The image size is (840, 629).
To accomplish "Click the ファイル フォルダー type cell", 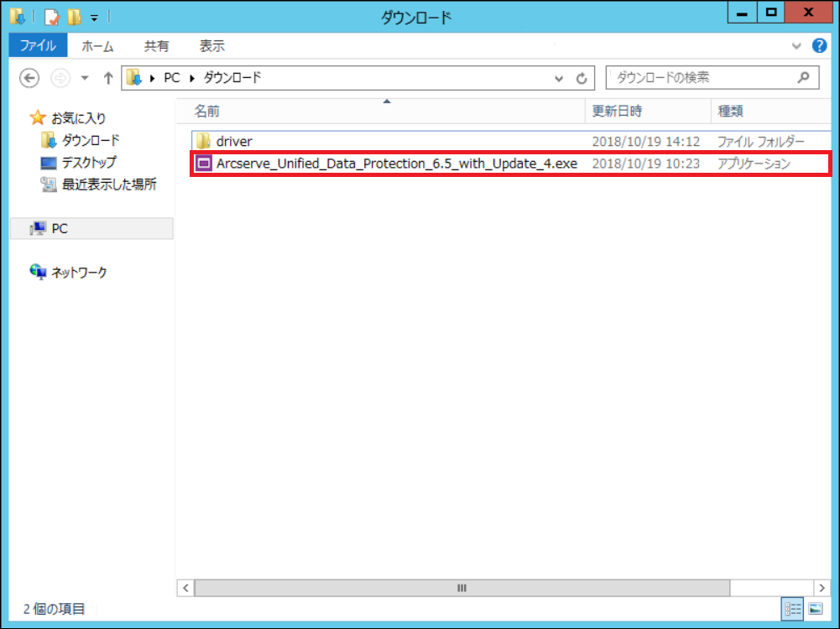I will coord(761,142).
